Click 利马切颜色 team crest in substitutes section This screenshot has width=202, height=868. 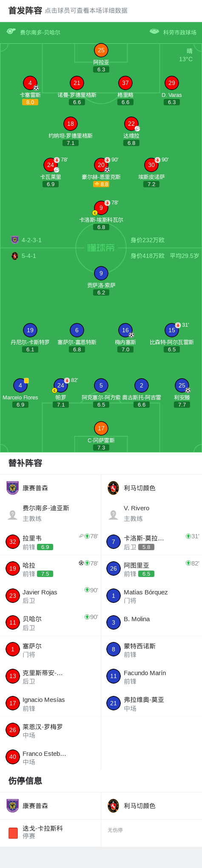coord(113,488)
